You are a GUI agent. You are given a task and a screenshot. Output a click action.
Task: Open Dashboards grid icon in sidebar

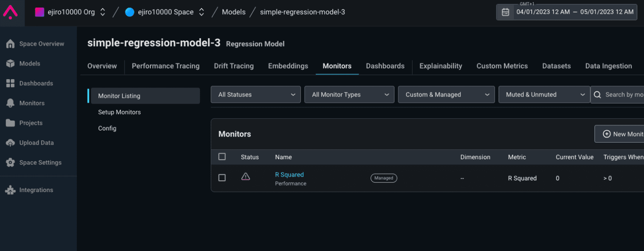point(10,83)
